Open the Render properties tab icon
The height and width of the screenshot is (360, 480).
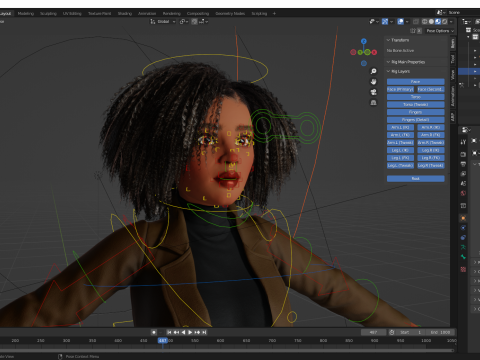[463, 154]
